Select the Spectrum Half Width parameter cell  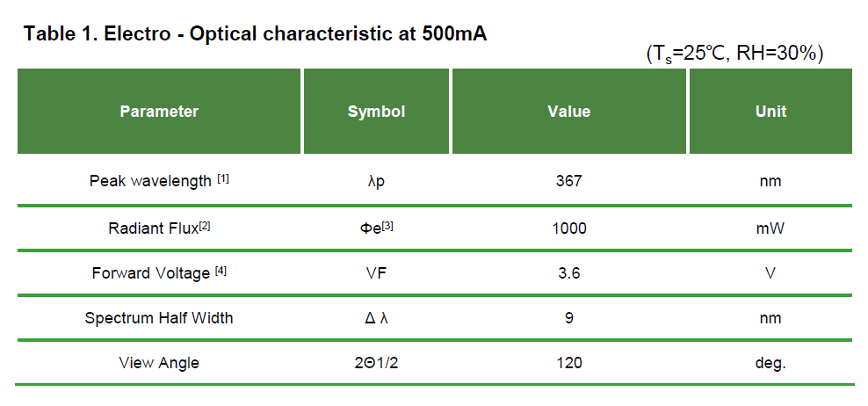click(x=159, y=318)
